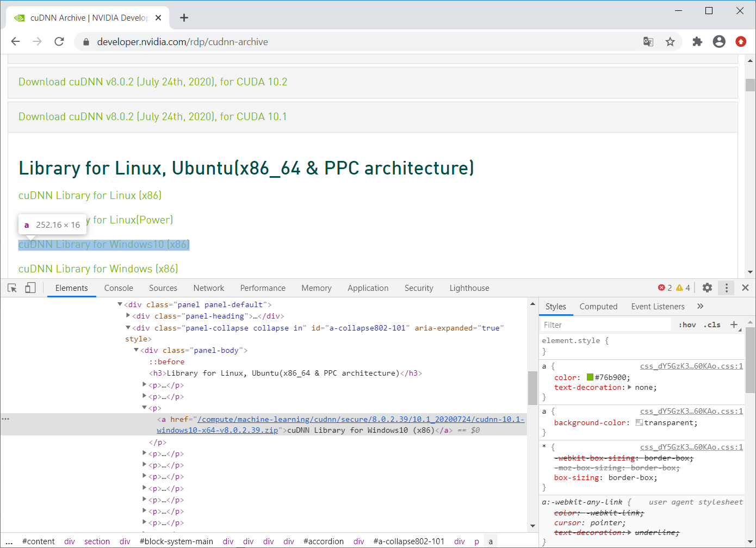Collapse the panel-collapse a-collapse802-101 node
The width and height of the screenshot is (756, 548).
point(128,328)
